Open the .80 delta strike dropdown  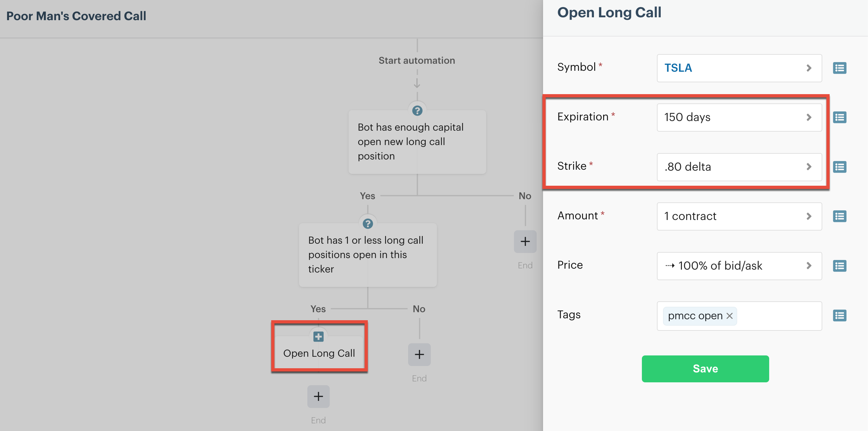[x=739, y=167]
